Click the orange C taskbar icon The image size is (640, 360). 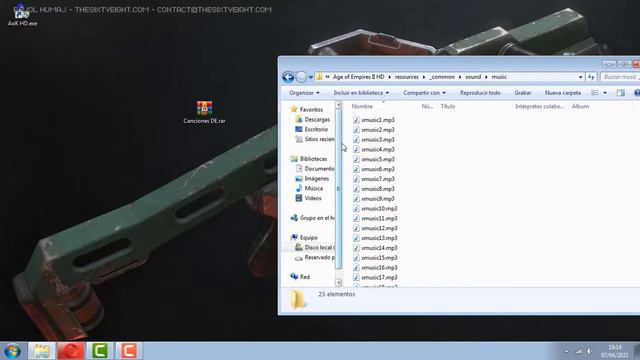[129, 351]
